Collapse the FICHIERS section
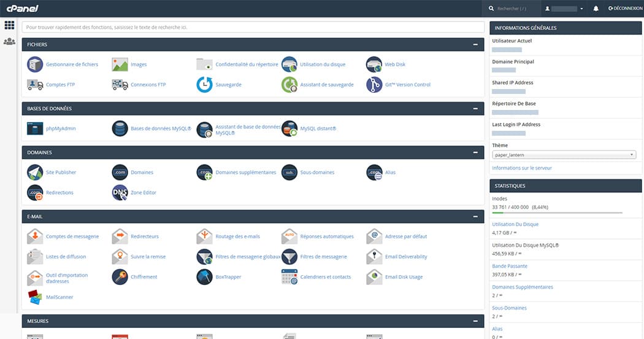This screenshot has height=339, width=644. 475,44
